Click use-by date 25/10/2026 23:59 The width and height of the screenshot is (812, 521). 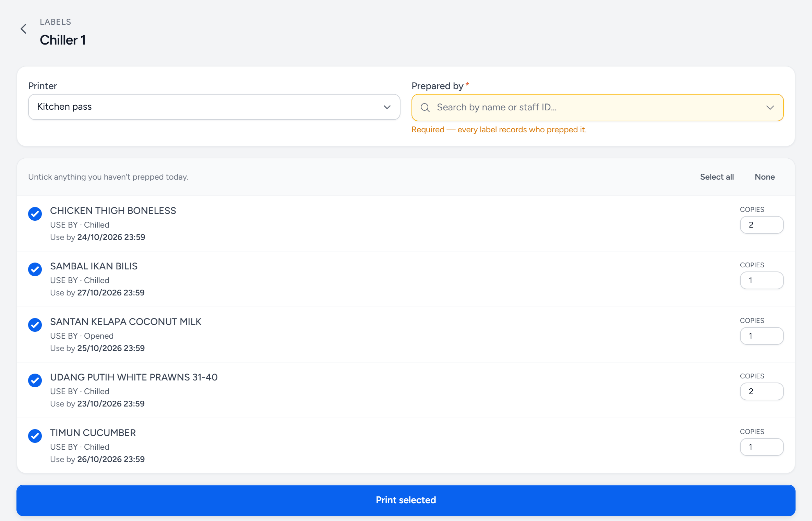[x=111, y=348]
